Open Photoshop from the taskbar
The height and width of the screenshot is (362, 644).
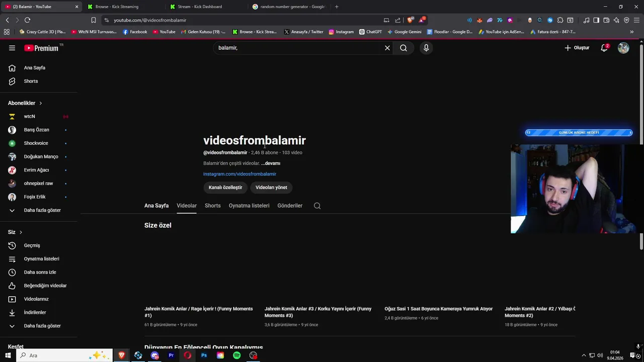pos(204,355)
